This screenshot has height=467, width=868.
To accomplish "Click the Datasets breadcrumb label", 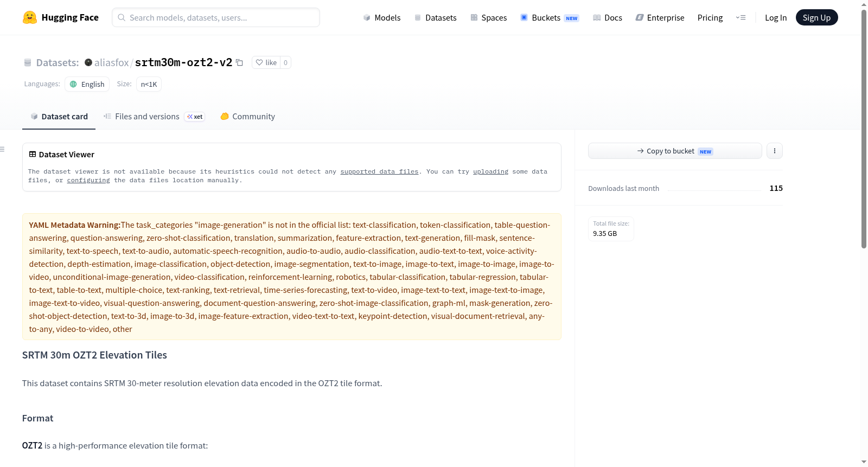I will coord(58,62).
